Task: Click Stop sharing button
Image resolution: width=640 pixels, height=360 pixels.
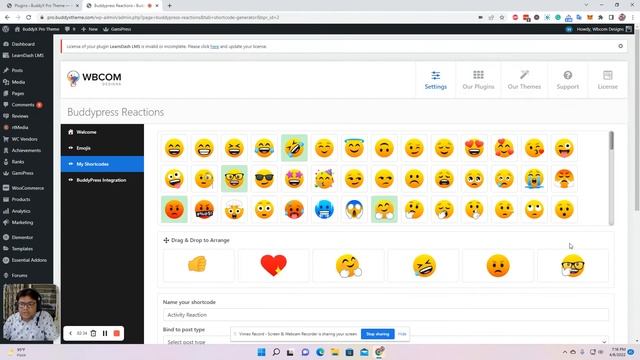Action: click(378, 334)
